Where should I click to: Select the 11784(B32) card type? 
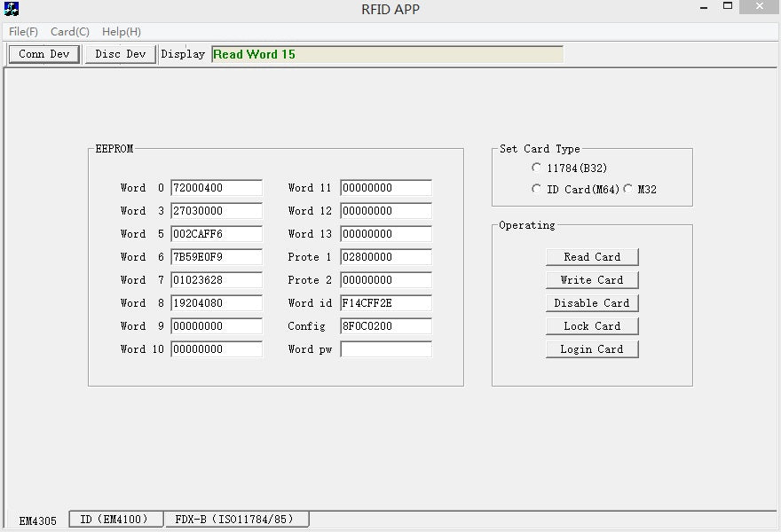coord(536,168)
